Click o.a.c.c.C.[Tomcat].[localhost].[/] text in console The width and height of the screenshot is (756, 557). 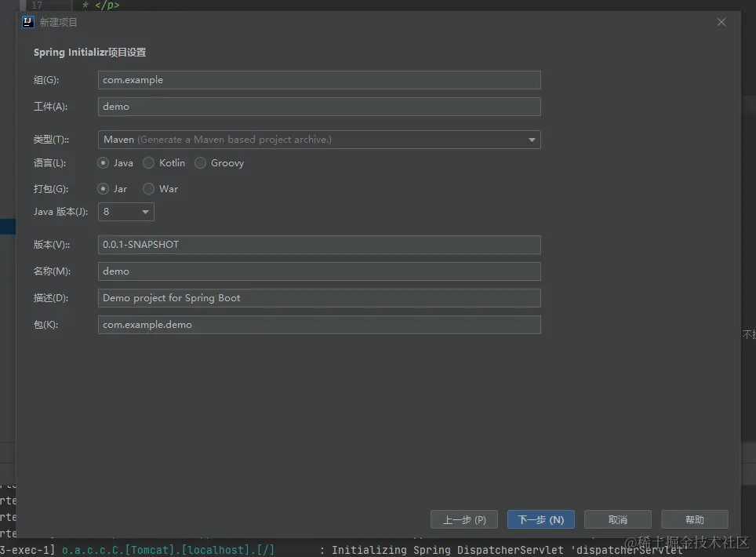pos(168,550)
